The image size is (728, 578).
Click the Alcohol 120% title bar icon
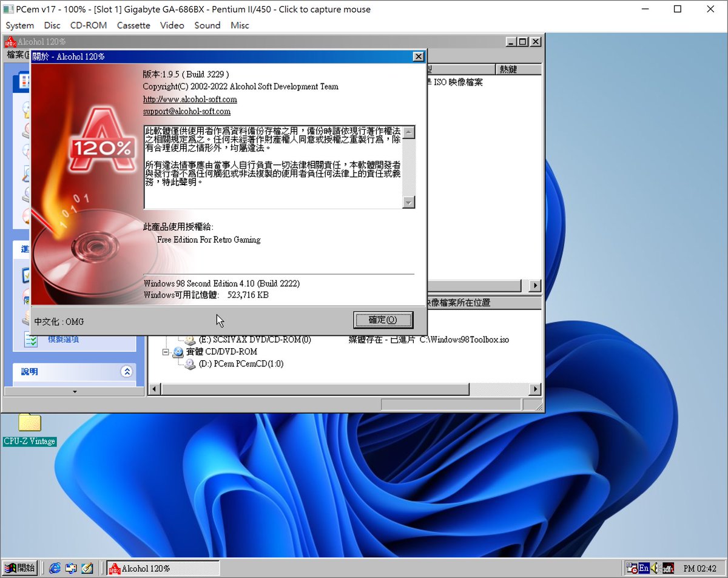[10, 42]
